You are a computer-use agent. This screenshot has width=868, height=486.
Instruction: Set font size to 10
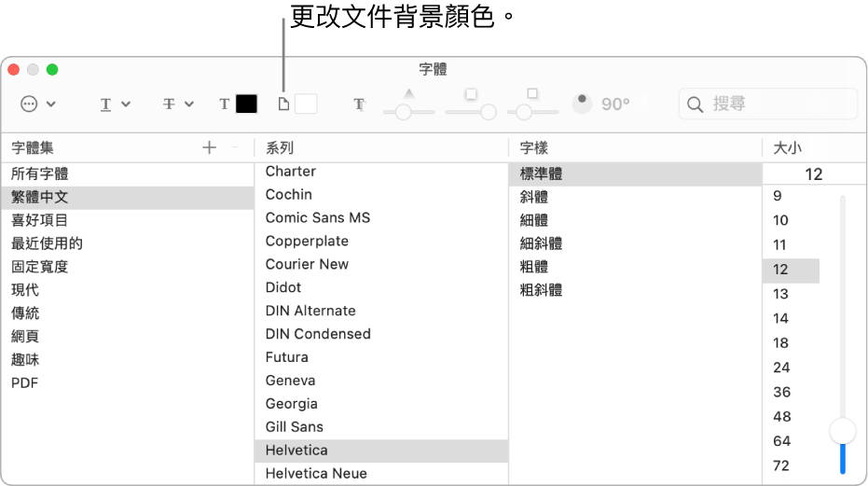tap(791, 220)
